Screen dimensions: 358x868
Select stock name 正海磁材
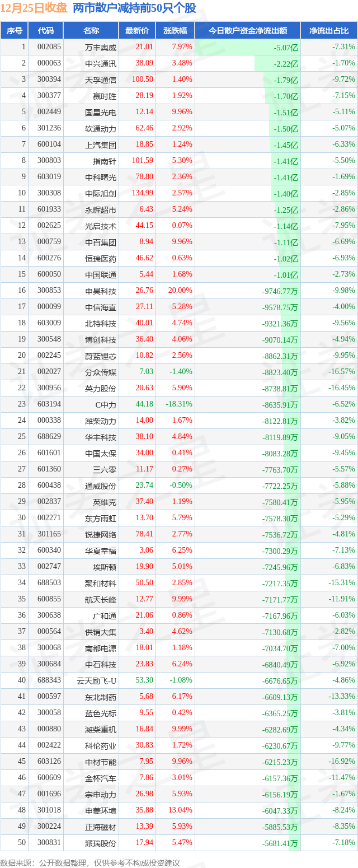(x=101, y=827)
